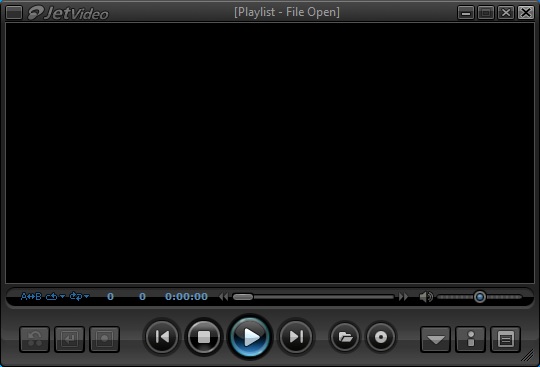Minimize the JetVideo window
Screen dimensions: 540x367
[x=466, y=13]
